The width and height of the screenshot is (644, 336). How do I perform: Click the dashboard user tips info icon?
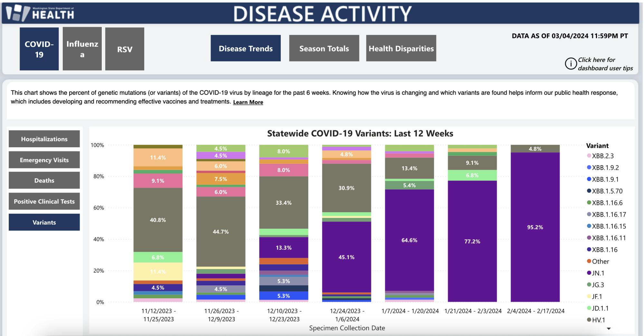coord(571,64)
